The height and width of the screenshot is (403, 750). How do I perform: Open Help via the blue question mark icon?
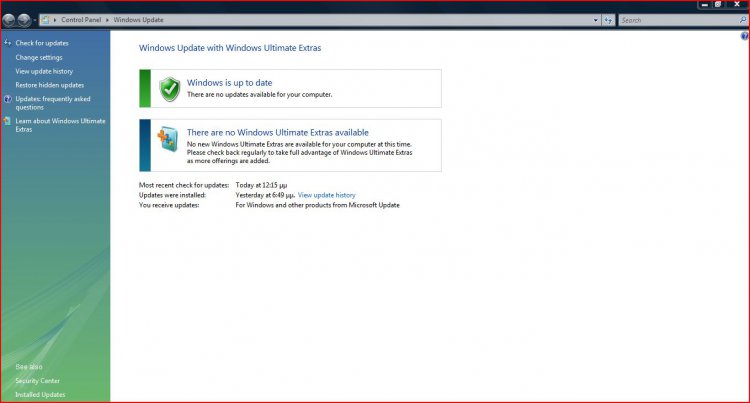tap(745, 36)
